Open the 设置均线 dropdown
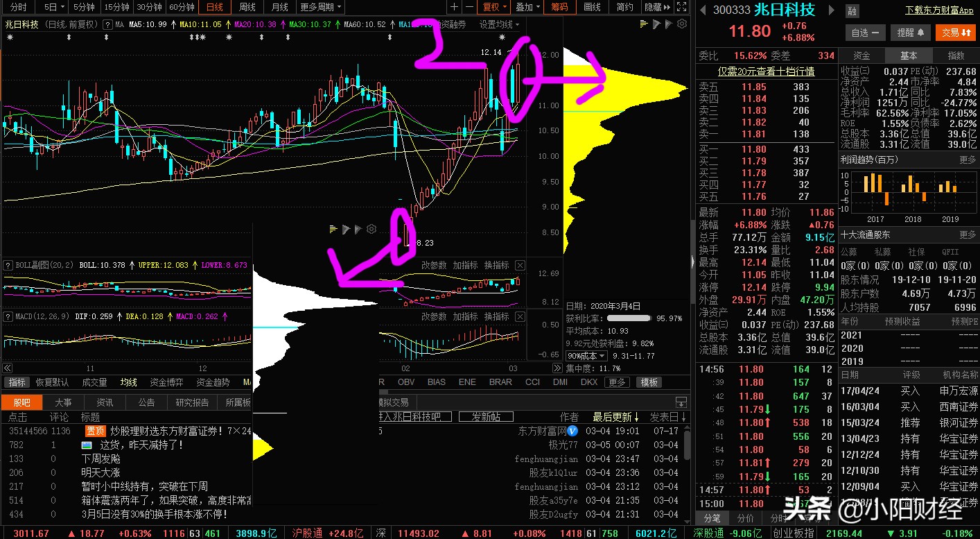 coord(500,24)
